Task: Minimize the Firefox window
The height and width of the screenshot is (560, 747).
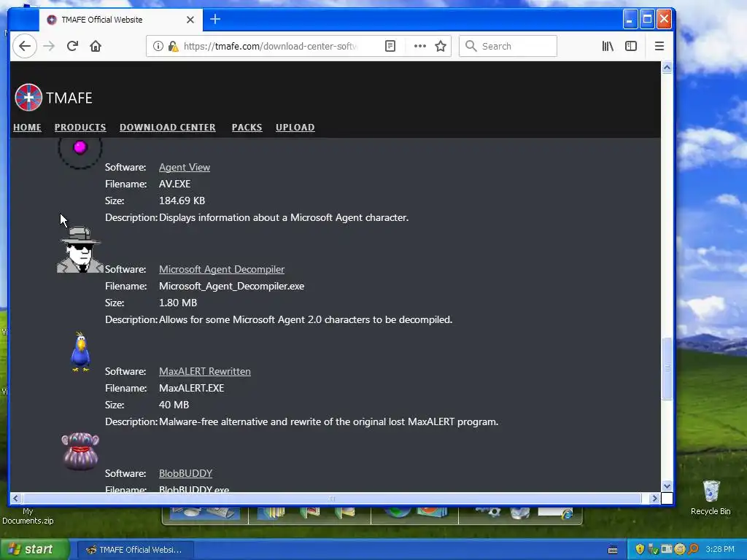Action: pyautogui.click(x=630, y=20)
